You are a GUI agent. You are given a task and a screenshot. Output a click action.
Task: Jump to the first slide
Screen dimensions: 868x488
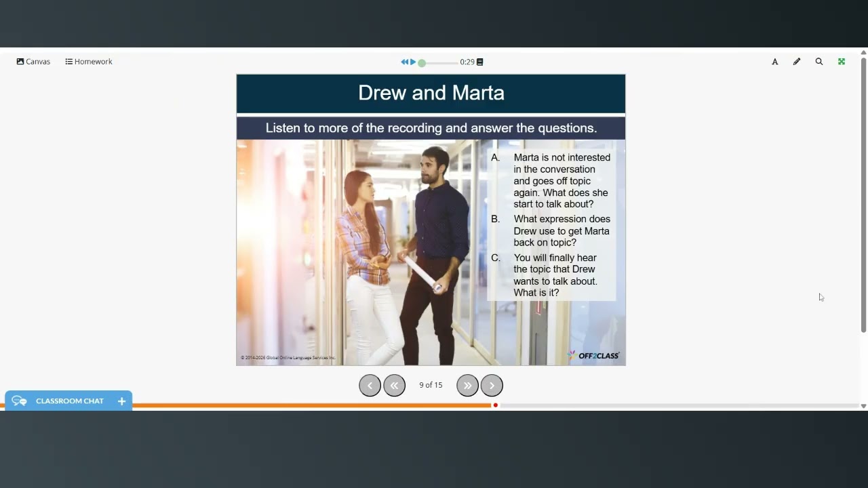coord(394,385)
